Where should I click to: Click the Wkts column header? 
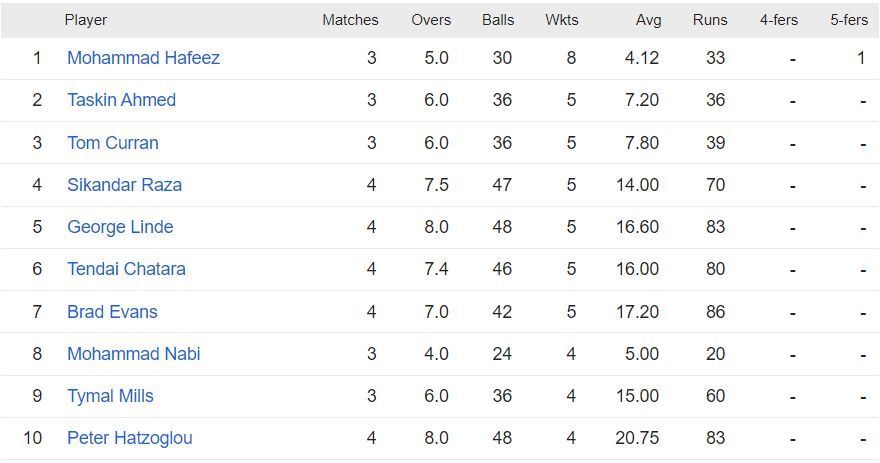(x=562, y=20)
